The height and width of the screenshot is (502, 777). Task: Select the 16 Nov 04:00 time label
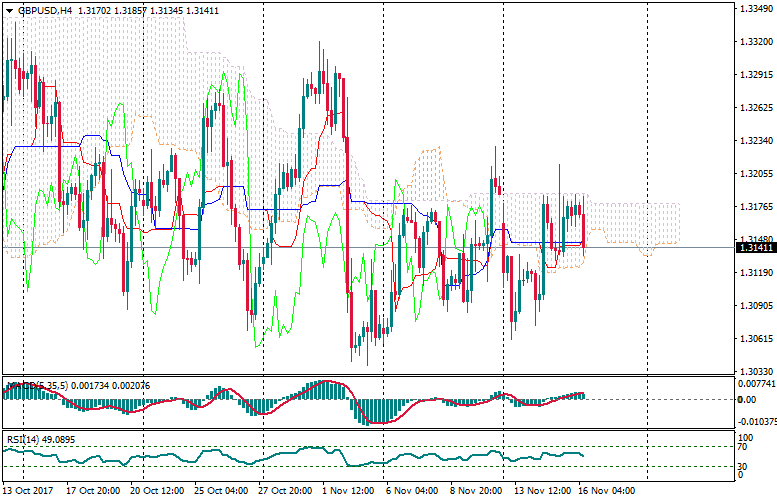(605, 491)
